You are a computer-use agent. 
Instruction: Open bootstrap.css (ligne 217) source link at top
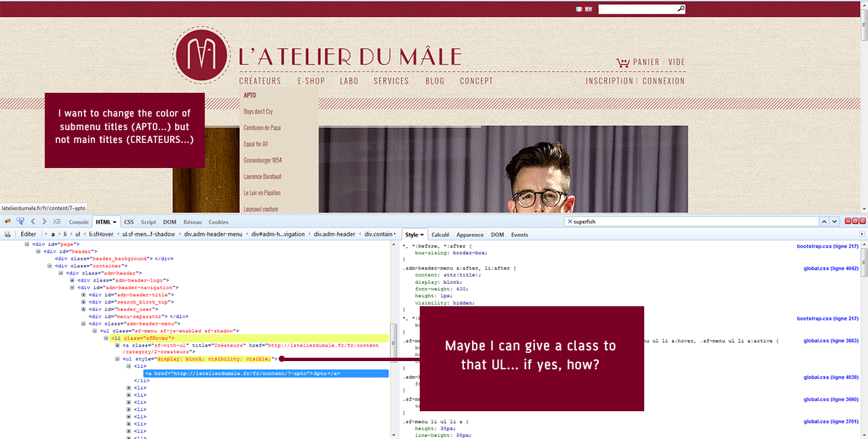pyautogui.click(x=828, y=246)
